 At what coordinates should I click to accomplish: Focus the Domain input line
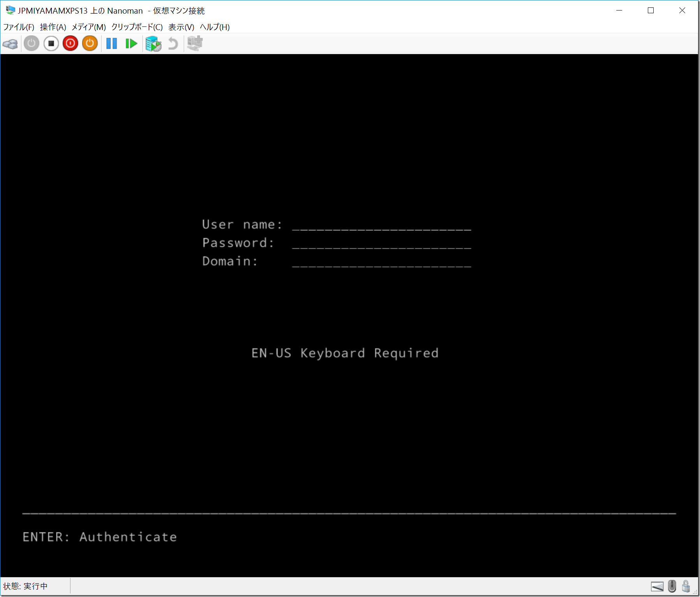pos(382,262)
